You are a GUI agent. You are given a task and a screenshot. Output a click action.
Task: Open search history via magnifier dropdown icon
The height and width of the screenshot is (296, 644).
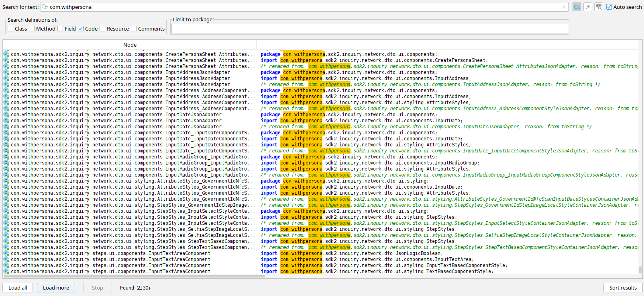point(45,7)
